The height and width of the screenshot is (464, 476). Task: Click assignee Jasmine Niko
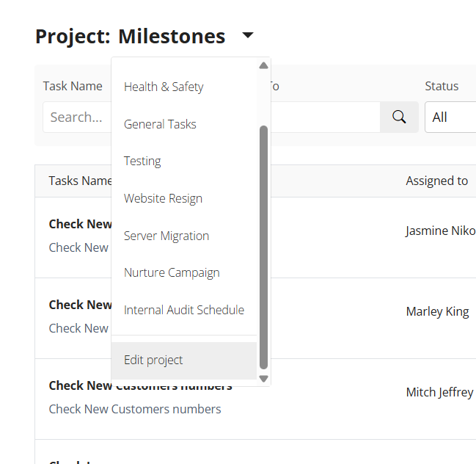[x=440, y=231]
